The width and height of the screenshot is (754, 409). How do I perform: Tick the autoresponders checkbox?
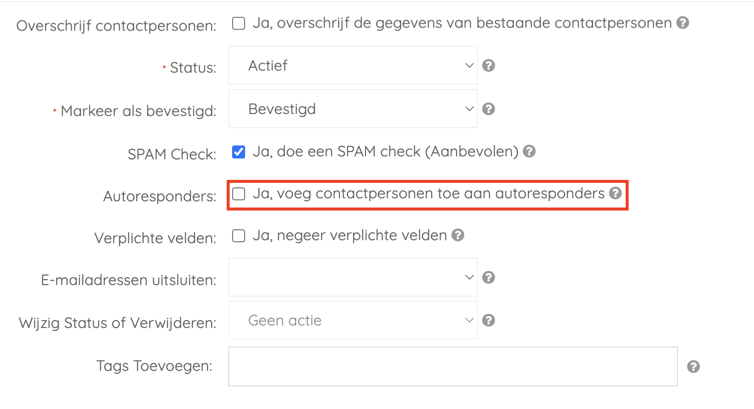point(239,194)
